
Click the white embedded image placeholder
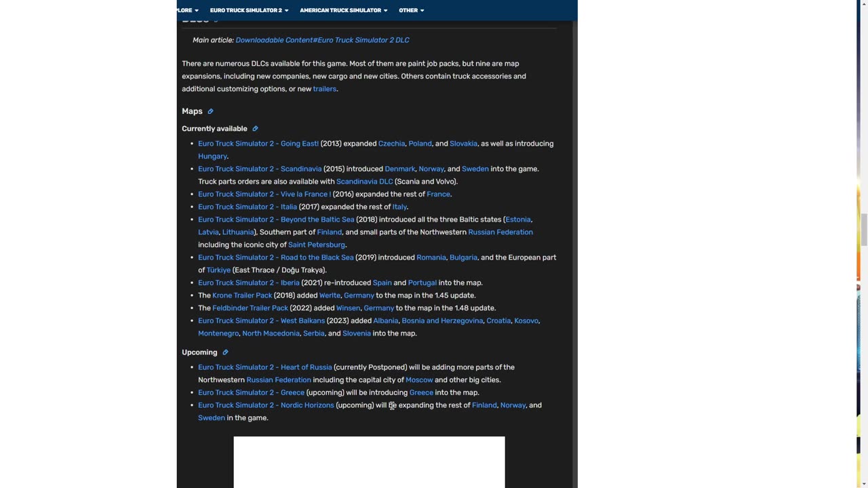tap(369, 462)
